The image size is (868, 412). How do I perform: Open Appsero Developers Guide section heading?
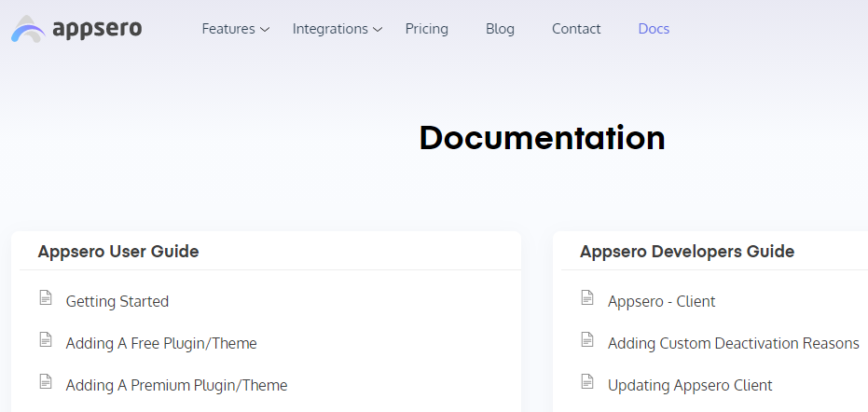click(687, 252)
